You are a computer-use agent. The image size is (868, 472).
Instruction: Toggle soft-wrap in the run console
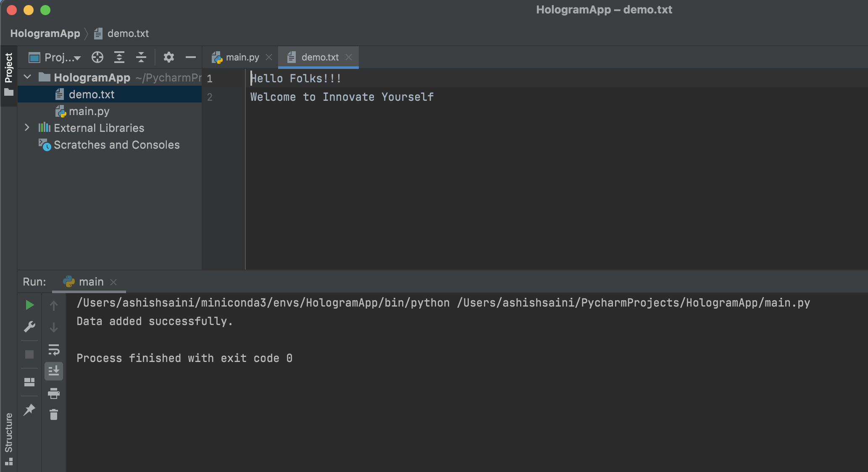click(x=54, y=350)
